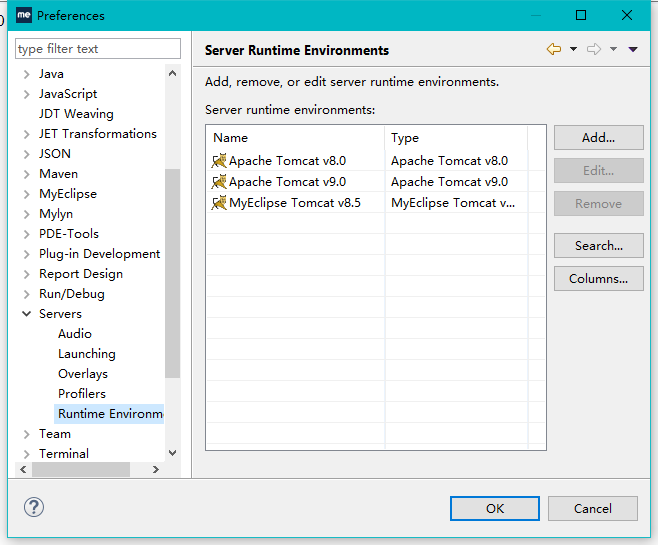This screenshot has height=545, width=658.
Task: Expand the Plug-in Development node
Action: tap(26, 254)
